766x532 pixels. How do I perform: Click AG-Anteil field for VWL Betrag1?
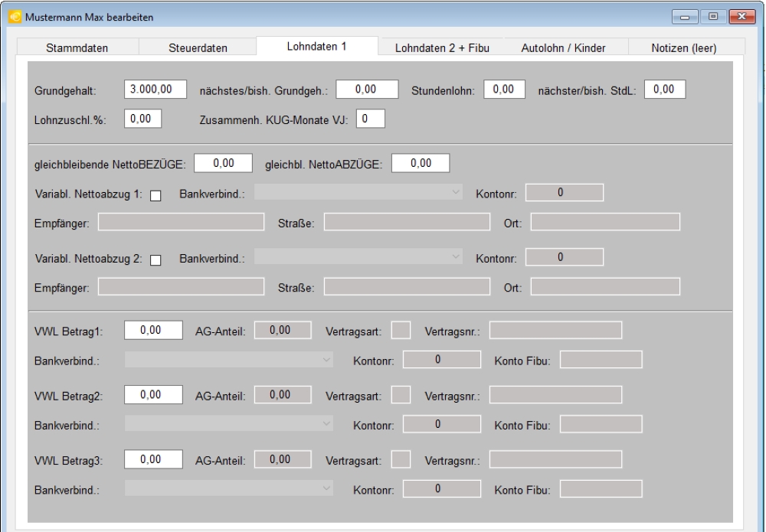283,330
